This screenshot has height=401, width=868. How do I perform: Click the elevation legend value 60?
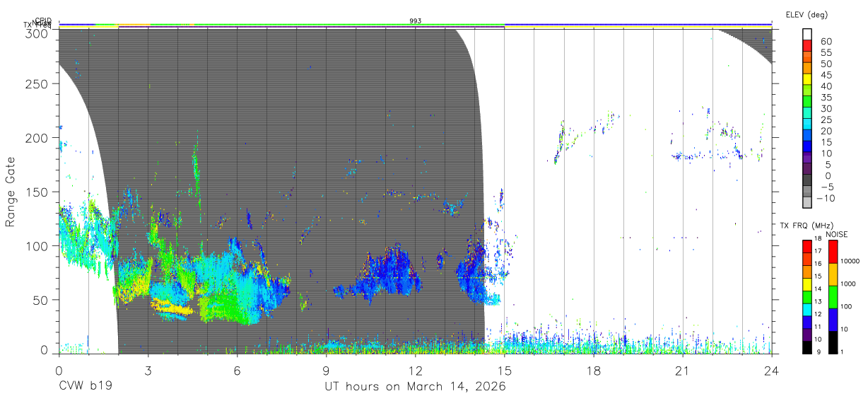825,42
